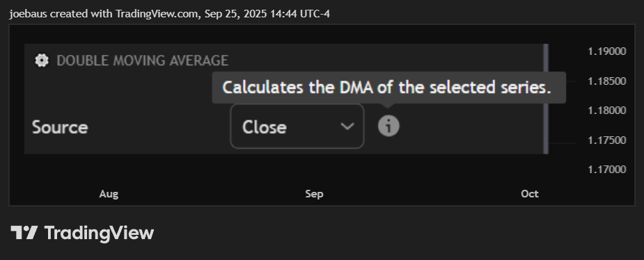Image resolution: width=644 pixels, height=260 pixels.
Task: Open the Source combo box showing Close
Action: pyautogui.click(x=297, y=127)
